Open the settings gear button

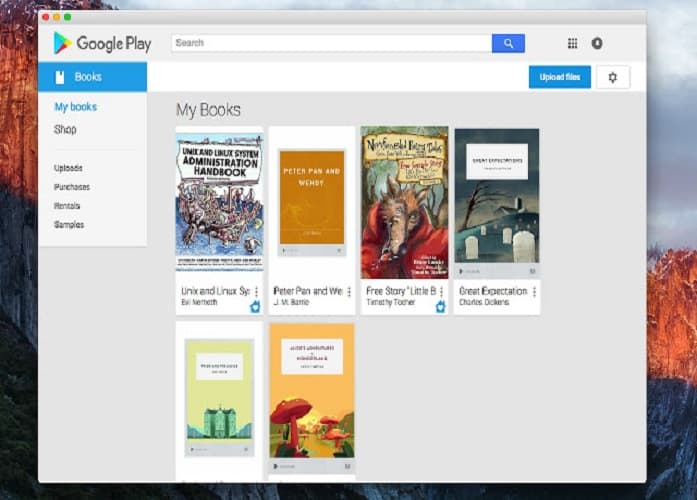[x=613, y=77]
